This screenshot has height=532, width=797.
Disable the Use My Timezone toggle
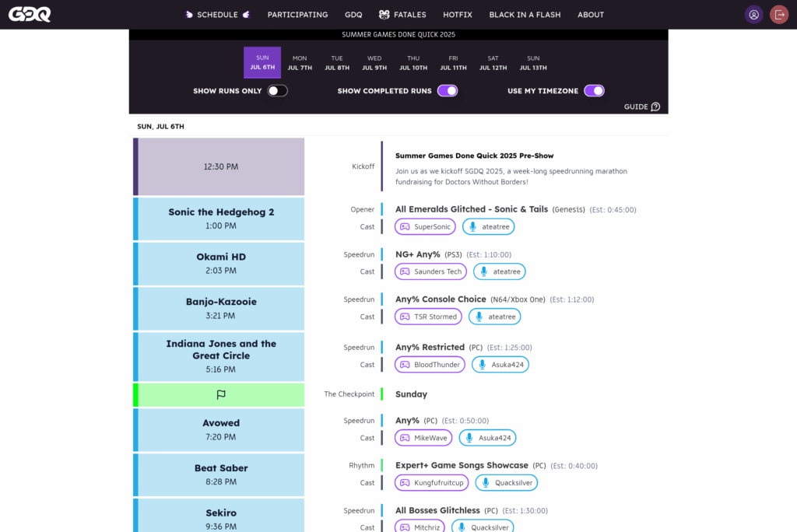click(594, 91)
